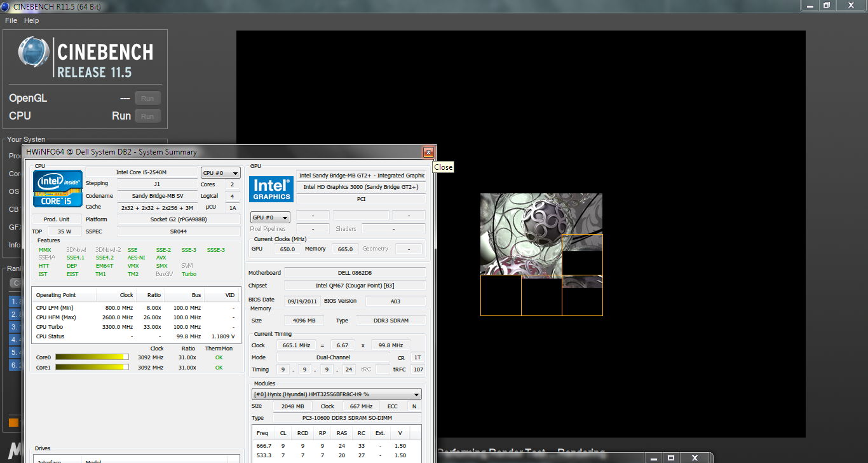The width and height of the screenshot is (868, 463).
Task: Click the µCU value 1A
Action: point(233,207)
